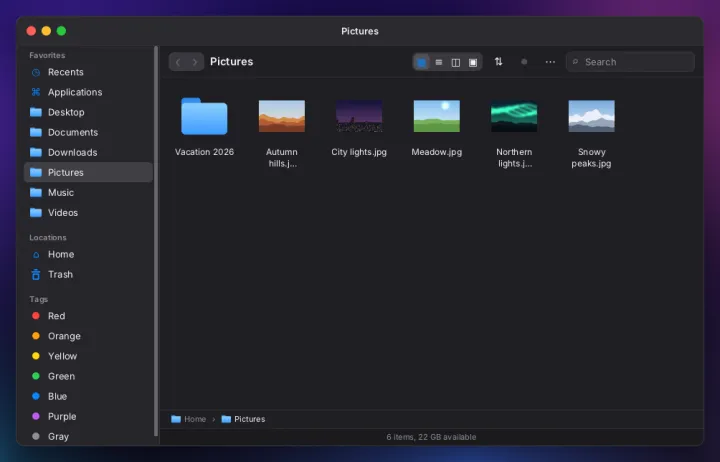Screen dimensions: 720x462
Task: Select the Green tag label
Action: pyautogui.click(x=62, y=376)
